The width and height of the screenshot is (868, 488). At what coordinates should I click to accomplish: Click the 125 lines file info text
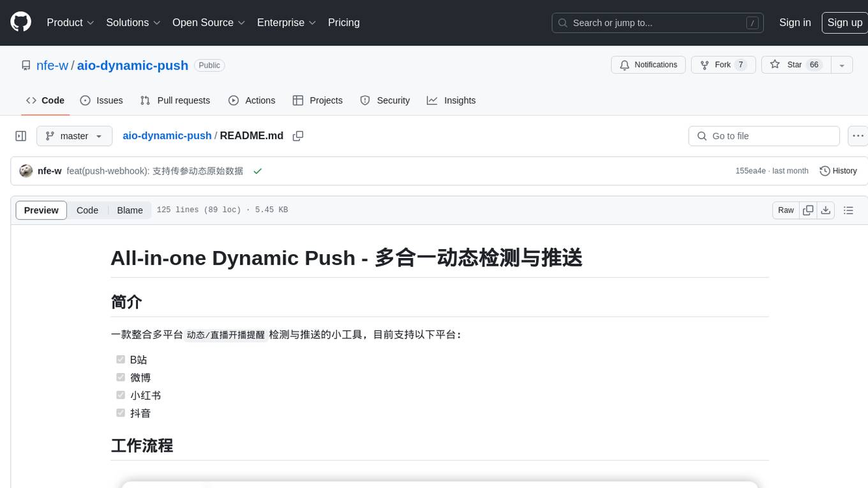[x=222, y=210]
